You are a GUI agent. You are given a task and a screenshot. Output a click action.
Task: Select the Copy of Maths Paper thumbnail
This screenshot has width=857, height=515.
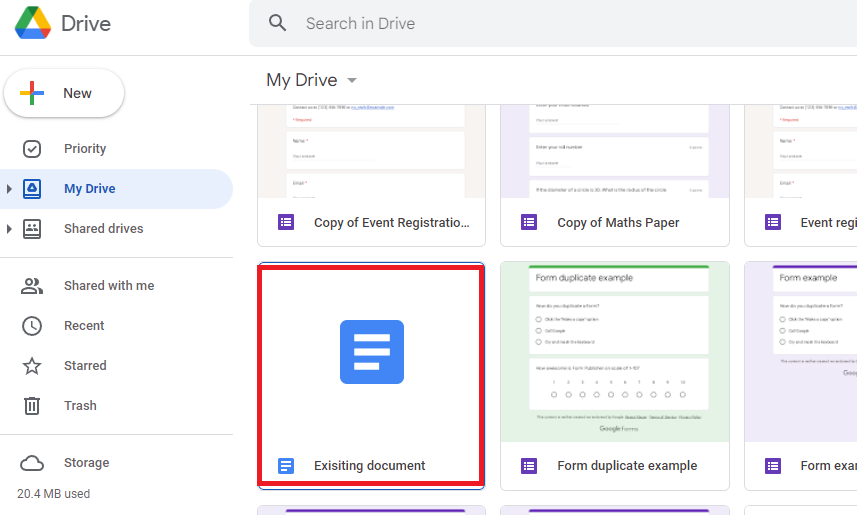(615, 151)
